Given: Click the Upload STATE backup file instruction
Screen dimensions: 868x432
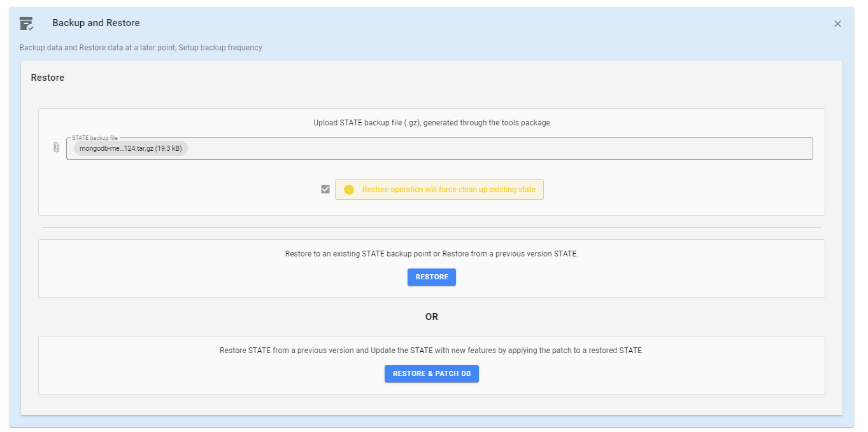Looking at the screenshot, I should [431, 123].
